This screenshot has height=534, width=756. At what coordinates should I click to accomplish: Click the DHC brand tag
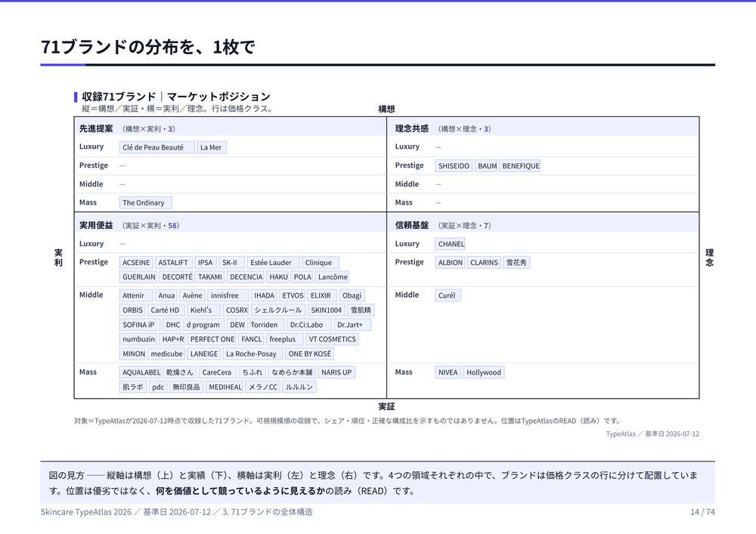[x=172, y=325]
